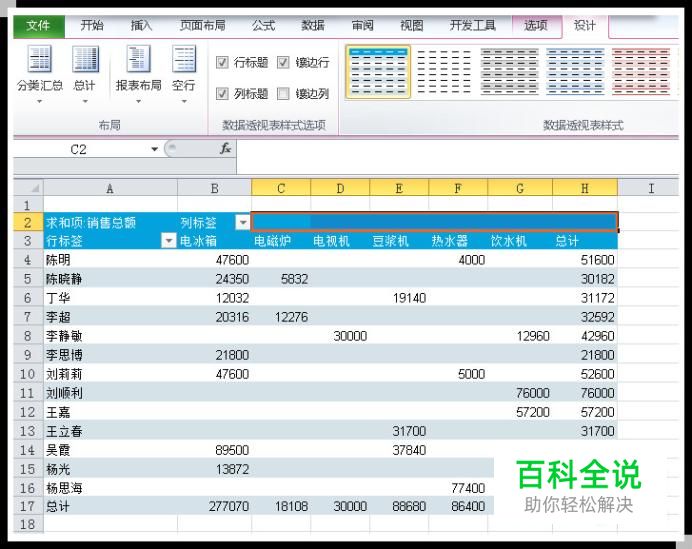Viewport: 692px width, 549px height.
Task: Click the cell with value 277070
Action: (214, 506)
